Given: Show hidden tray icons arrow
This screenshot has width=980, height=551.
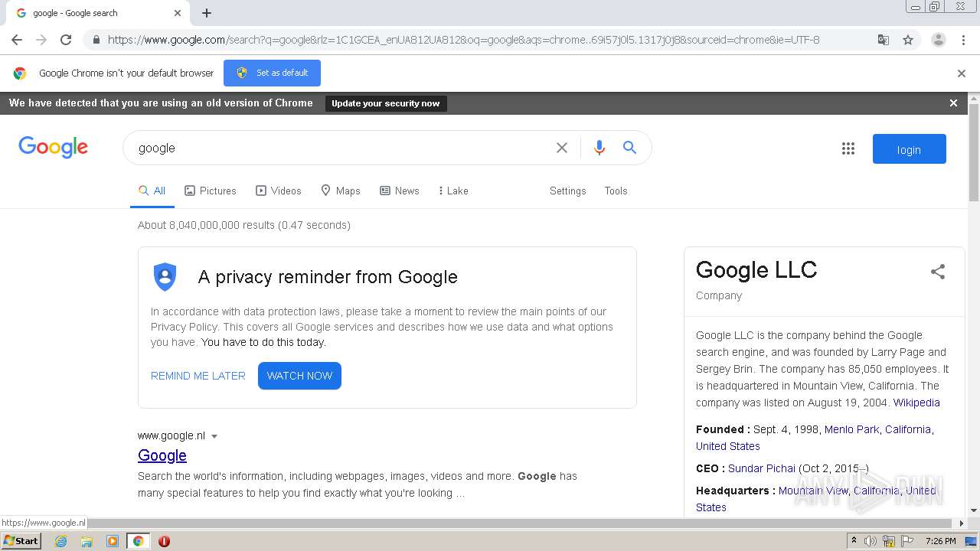Looking at the screenshot, I should 854,541.
